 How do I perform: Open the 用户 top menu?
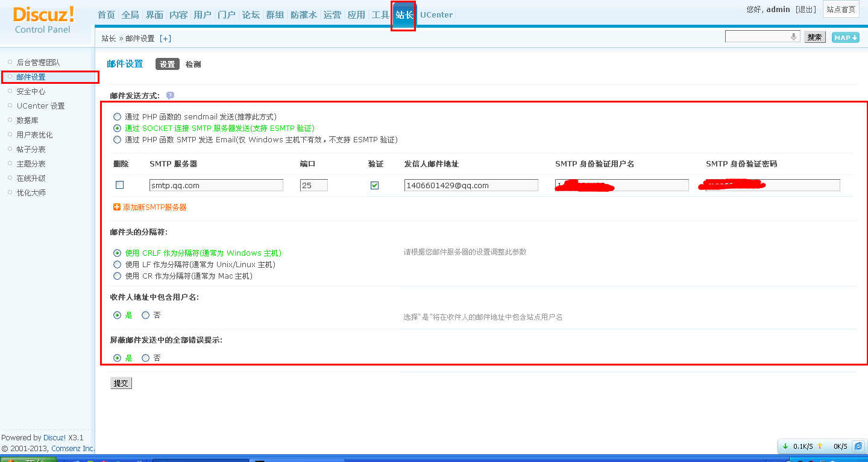(x=203, y=15)
